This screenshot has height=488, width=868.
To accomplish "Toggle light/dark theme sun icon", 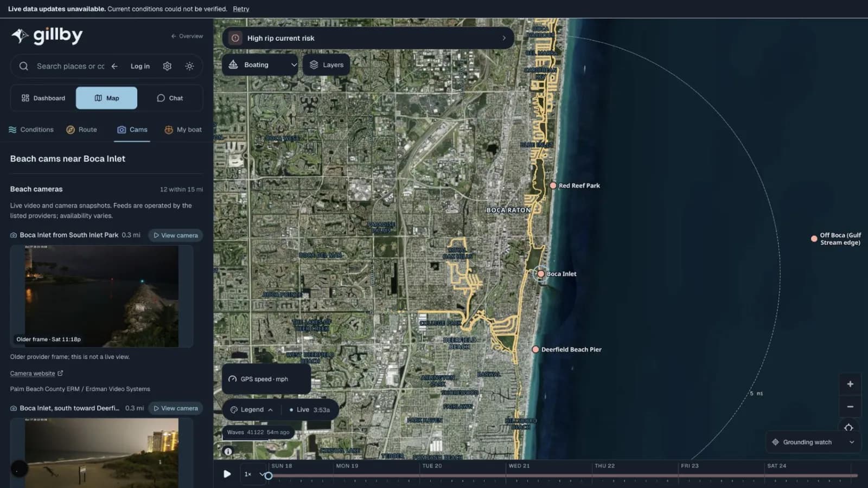I will tap(189, 66).
